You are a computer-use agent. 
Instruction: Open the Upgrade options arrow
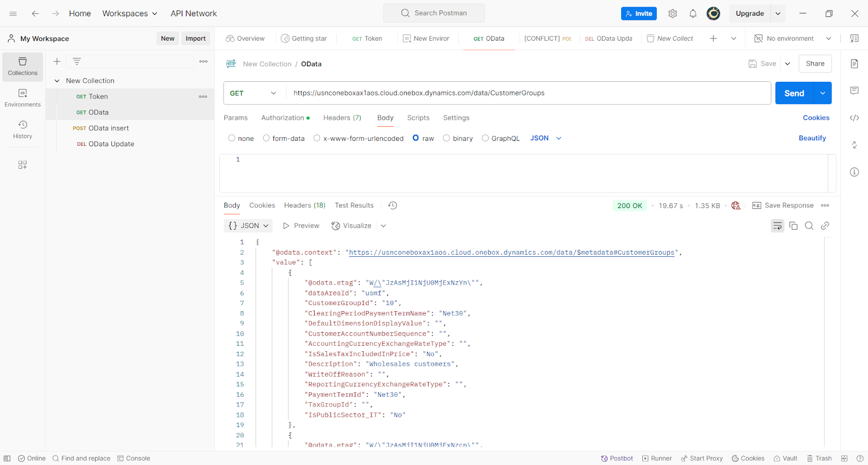point(778,14)
